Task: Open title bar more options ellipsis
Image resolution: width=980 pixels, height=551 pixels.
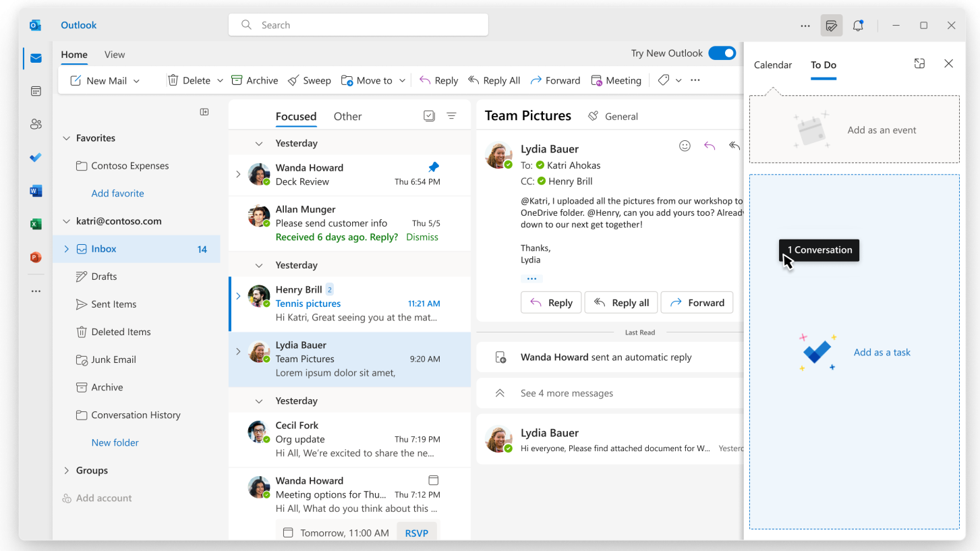Action: click(x=805, y=26)
